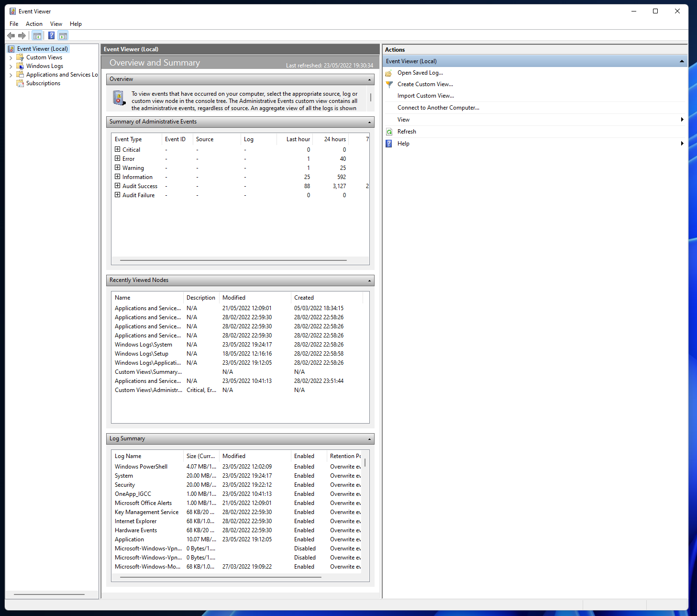
Task: Collapse the Recently Viewed Nodes section
Action: (x=369, y=280)
